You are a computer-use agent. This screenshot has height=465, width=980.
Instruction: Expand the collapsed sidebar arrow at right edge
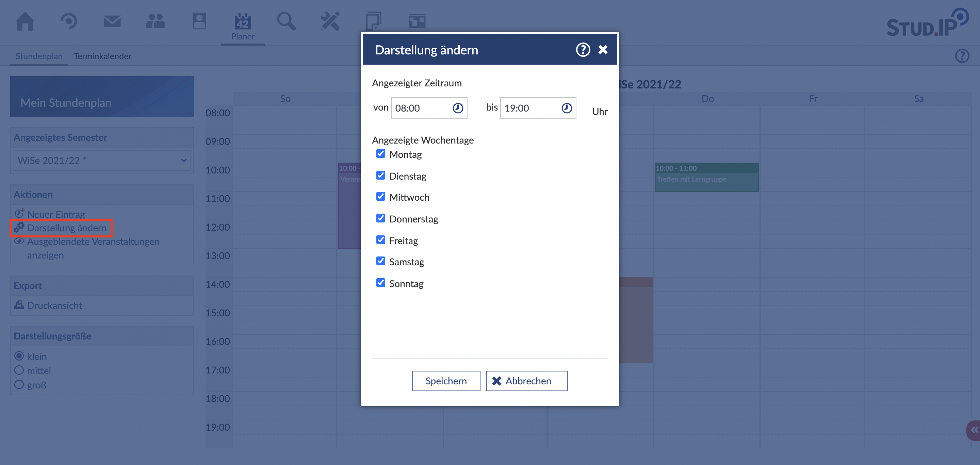[974, 430]
